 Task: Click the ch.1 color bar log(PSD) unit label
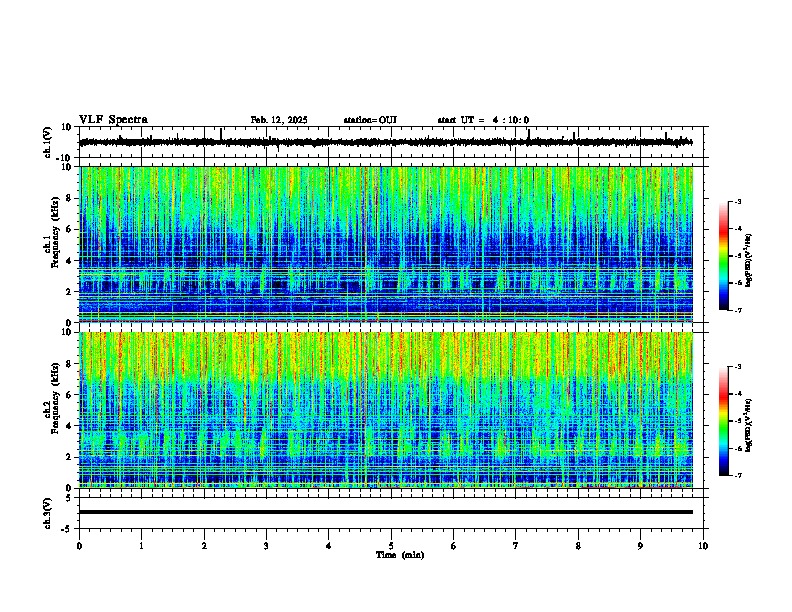[749, 260]
